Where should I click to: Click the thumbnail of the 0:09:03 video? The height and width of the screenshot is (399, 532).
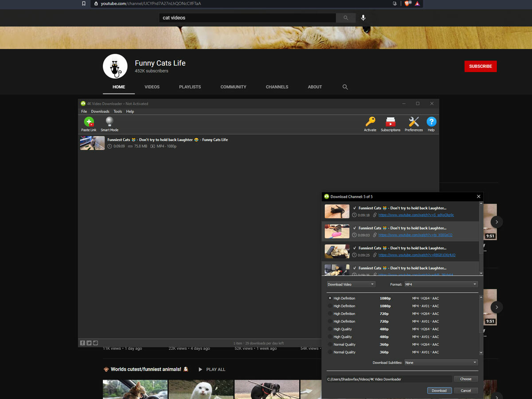tap(337, 231)
